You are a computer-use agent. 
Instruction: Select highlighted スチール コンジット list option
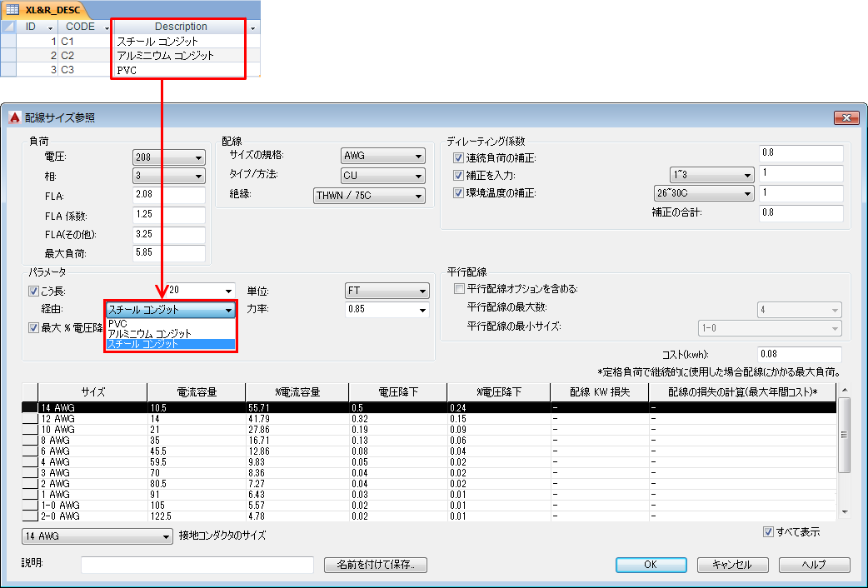click(171, 344)
